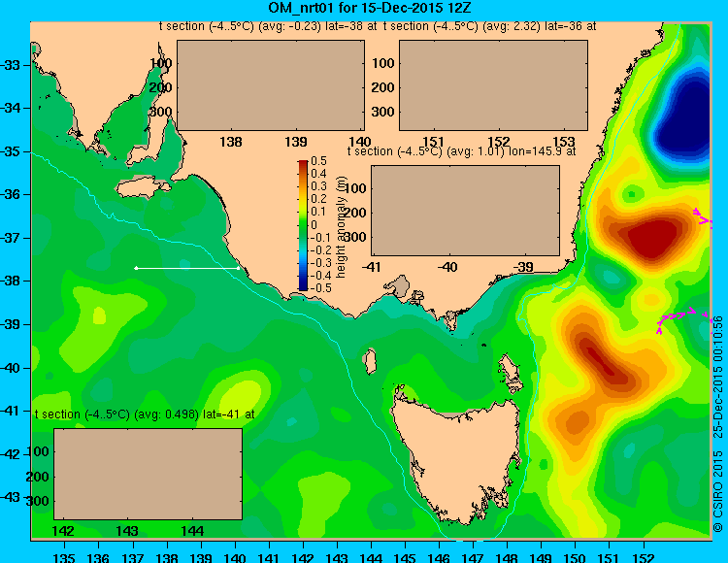The height and width of the screenshot is (563, 728).
Task: Click the map title OM_nrt01 for 15-Dec-2015 12Z
Action: coord(370,8)
